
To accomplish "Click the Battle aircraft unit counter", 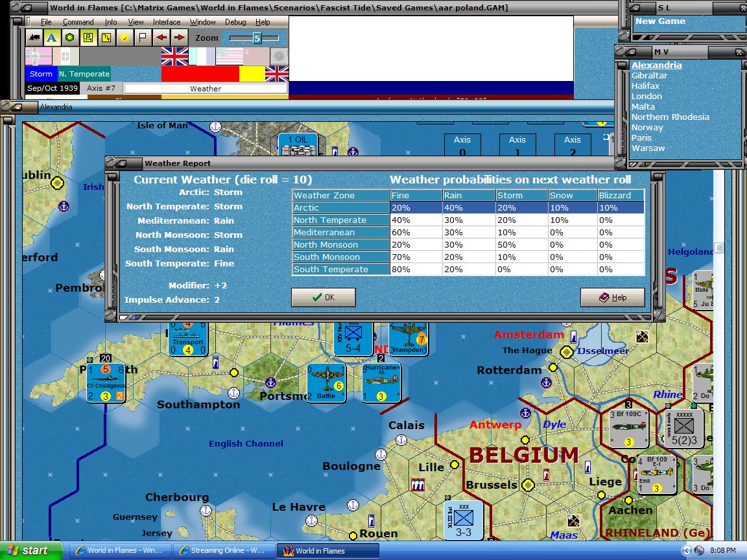I will click(x=326, y=382).
